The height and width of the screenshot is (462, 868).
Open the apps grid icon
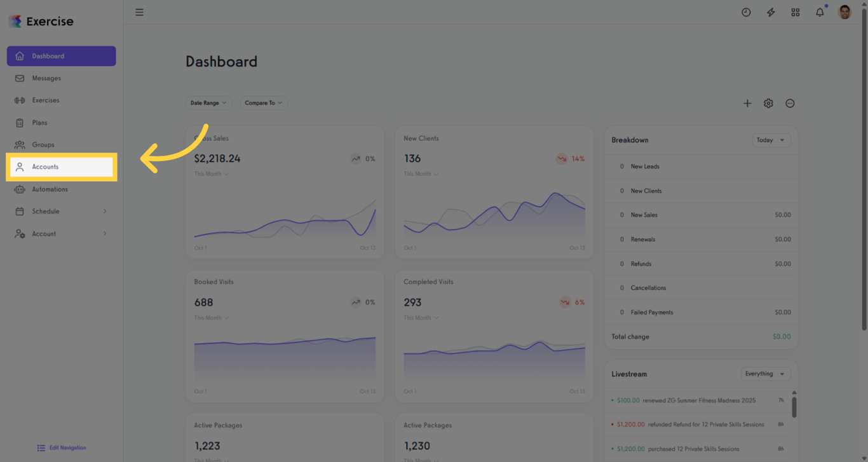tap(796, 12)
